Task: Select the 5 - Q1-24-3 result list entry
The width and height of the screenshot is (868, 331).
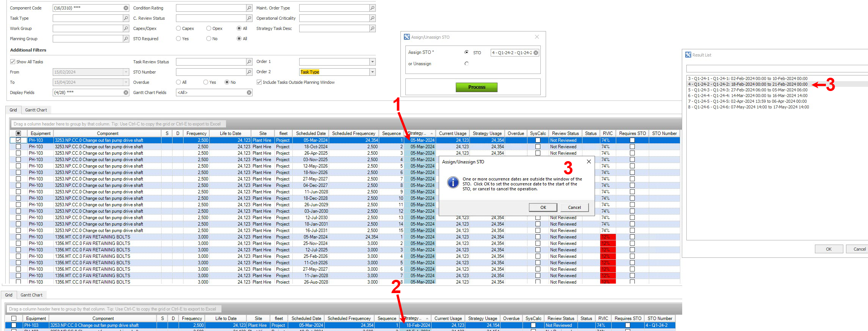Action: coord(747,90)
